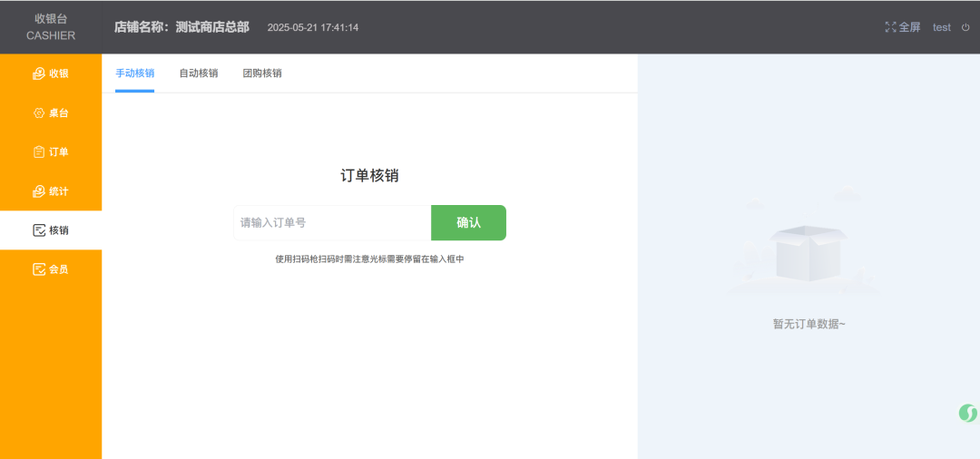This screenshot has height=459, width=980.
Task: Click the green floating assistant icon
Action: (x=967, y=413)
